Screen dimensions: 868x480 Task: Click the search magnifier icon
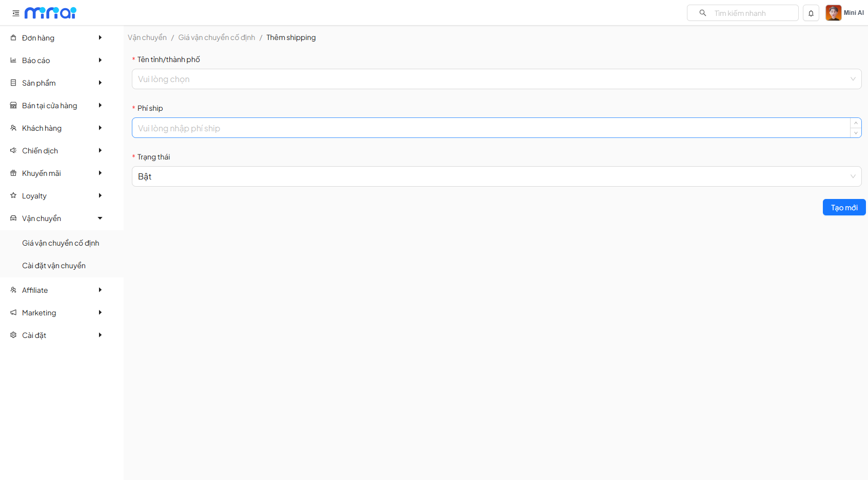click(x=703, y=13)
